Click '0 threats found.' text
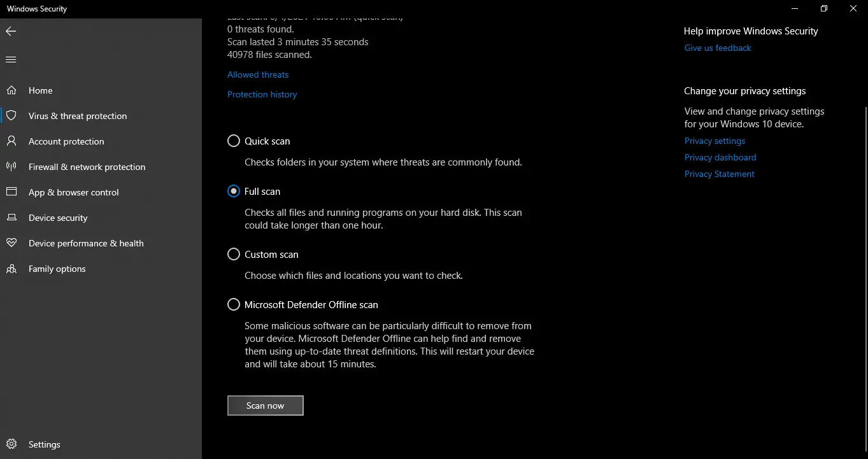868x459 pixels. [x=260, y=29]
